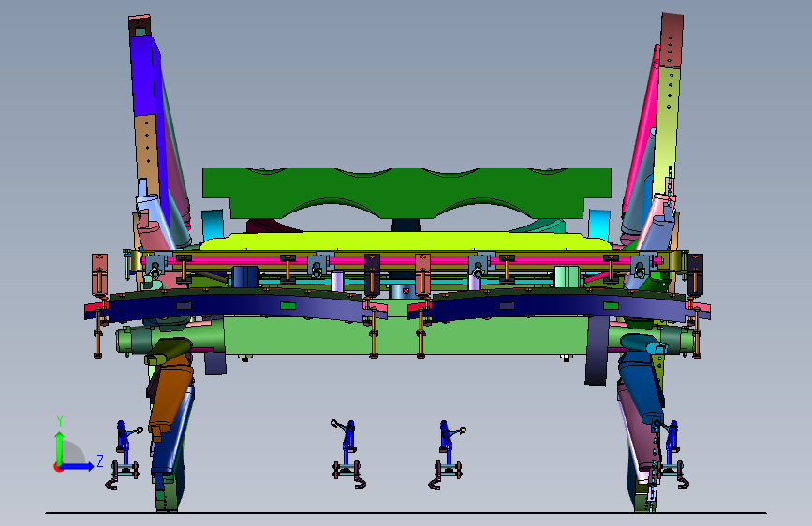Image resolution: width=812 pixels, height=526 pixels.
Task: Select the maroon top segment of the right column
Action: pyautogui.click(x=672, y=40)
